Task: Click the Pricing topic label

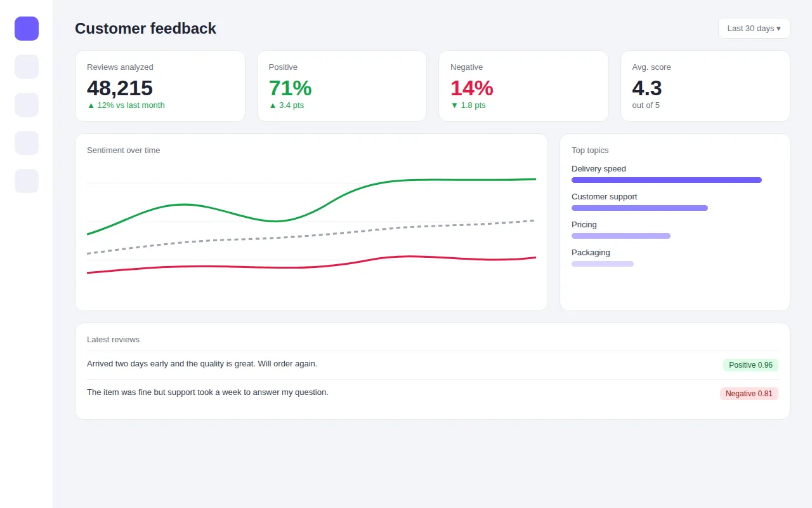Action: (x=584, y=225)
